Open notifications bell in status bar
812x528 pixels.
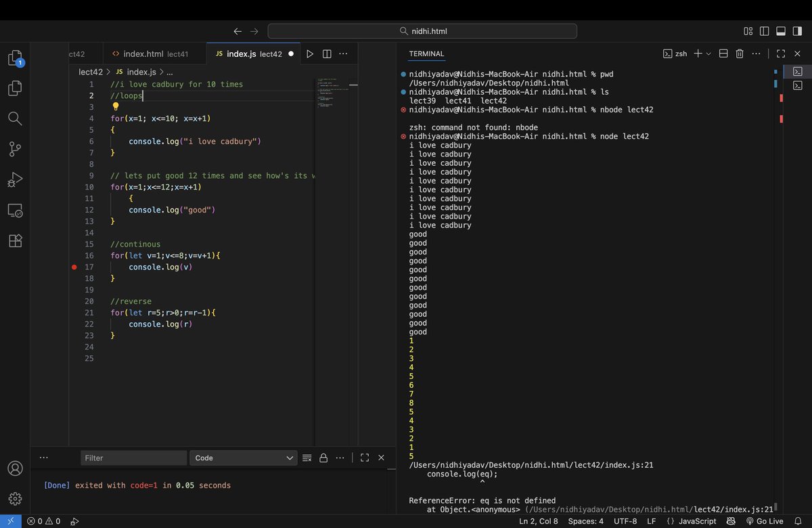click(x=798, y=521)
